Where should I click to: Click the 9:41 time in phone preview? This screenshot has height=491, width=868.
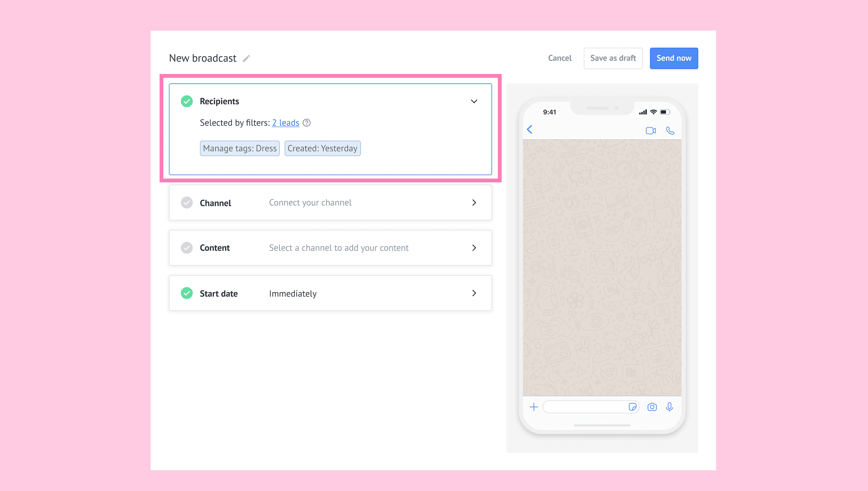click(x=550, y=112)
